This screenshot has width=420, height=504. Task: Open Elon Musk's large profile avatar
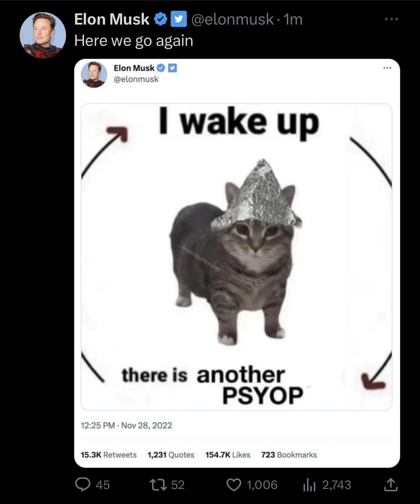coord(43,35)
